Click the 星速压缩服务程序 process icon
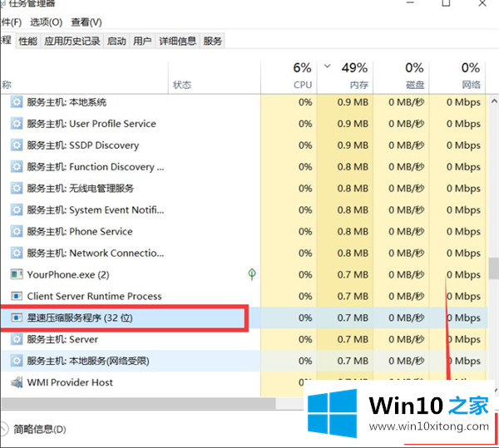 16,318
